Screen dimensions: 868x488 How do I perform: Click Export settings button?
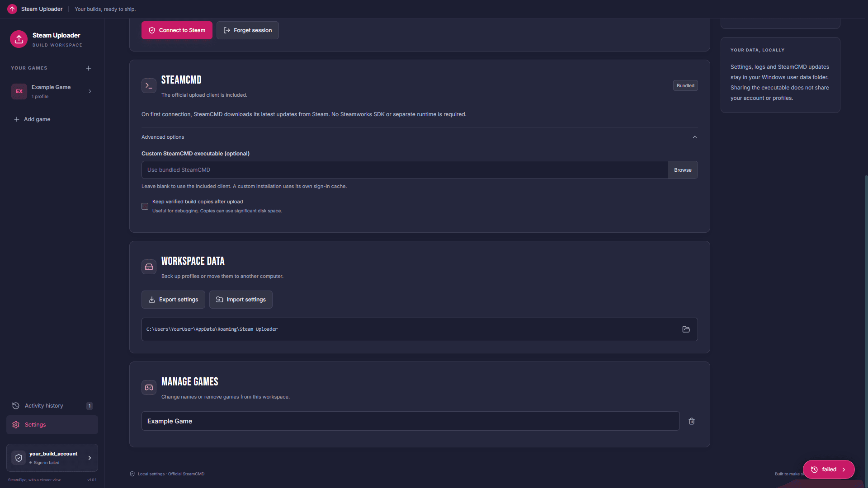point(173,300)
